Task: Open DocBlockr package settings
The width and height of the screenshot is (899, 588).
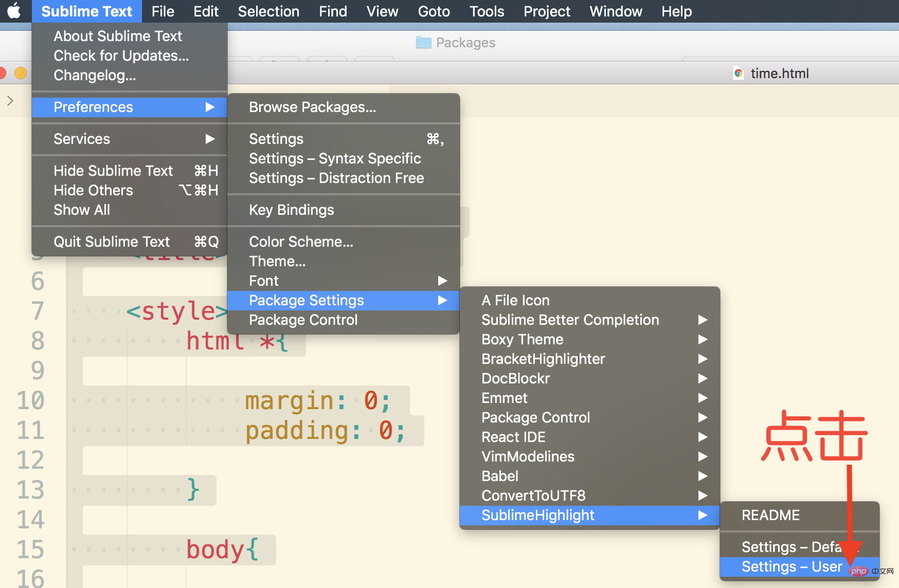Action: pos(590,378)
